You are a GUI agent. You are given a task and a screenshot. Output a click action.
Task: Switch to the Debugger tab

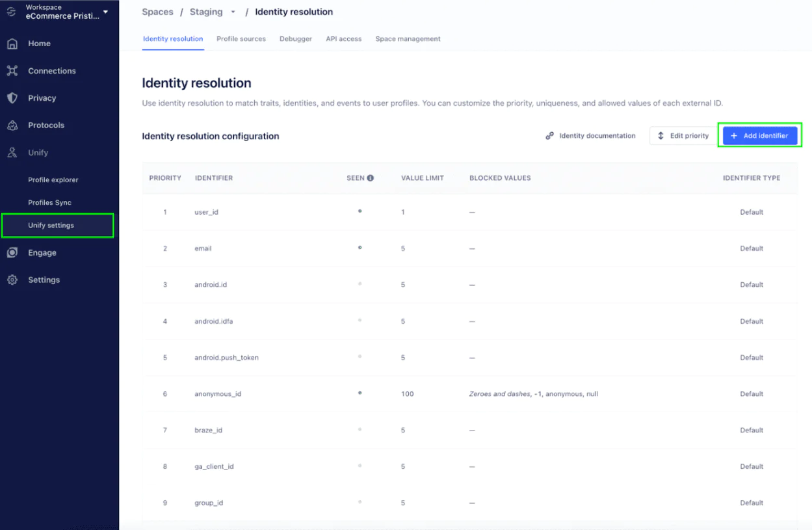(x=296, y=38)
